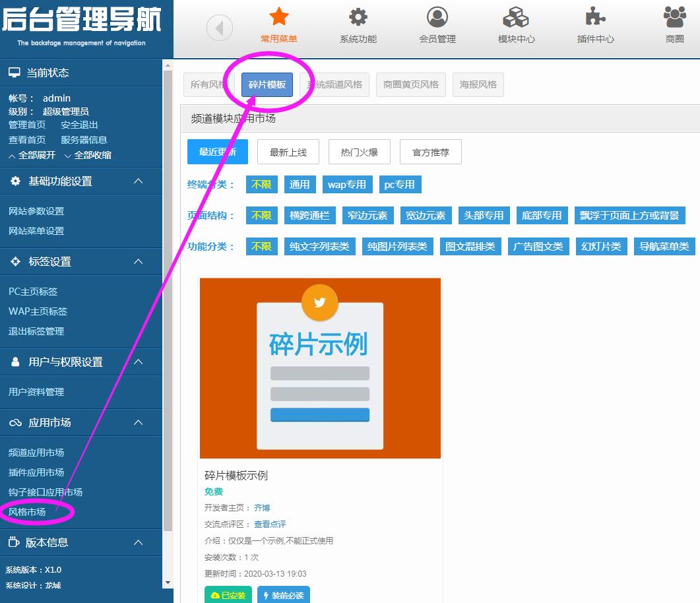Open 会员管理 user icon
Viewport: 700px width, 603px height.
(x=437, y=16)
